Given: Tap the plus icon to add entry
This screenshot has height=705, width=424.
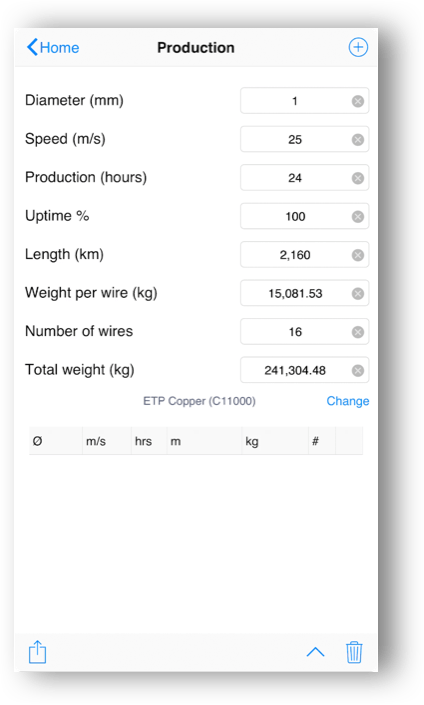Looking at the screenshot, I should [358, 47].
